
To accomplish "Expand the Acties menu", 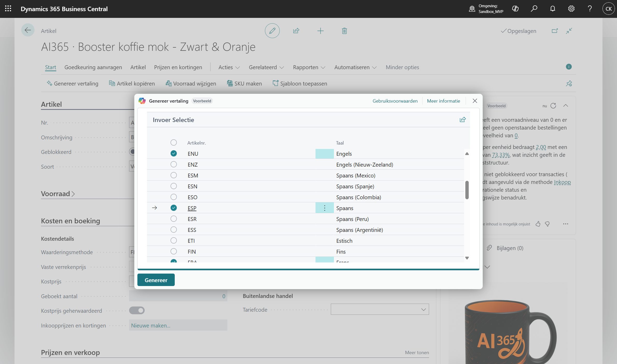I will [x=229, y=67].
